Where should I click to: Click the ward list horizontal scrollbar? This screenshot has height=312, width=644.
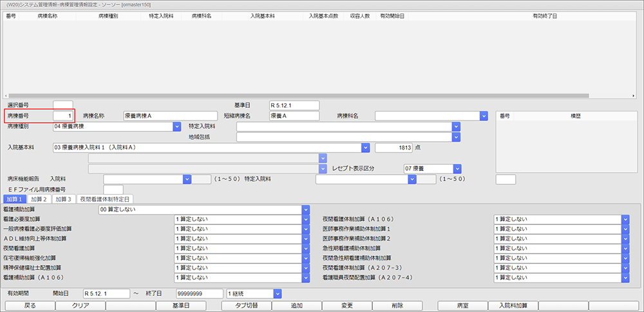coord(296,95)
